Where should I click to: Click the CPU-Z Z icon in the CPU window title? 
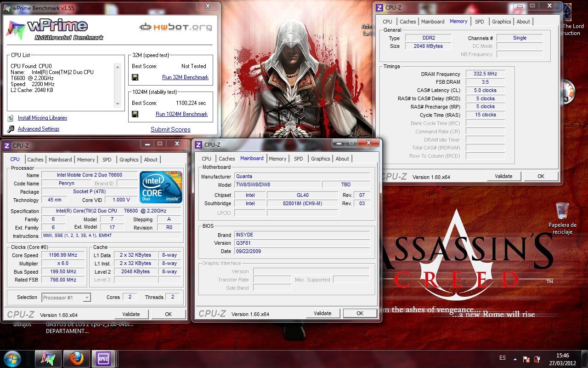point(7,145)
